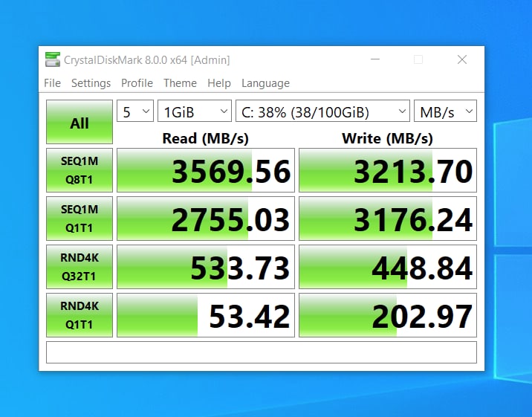Open the Theme menu

[x=180, y=83]
